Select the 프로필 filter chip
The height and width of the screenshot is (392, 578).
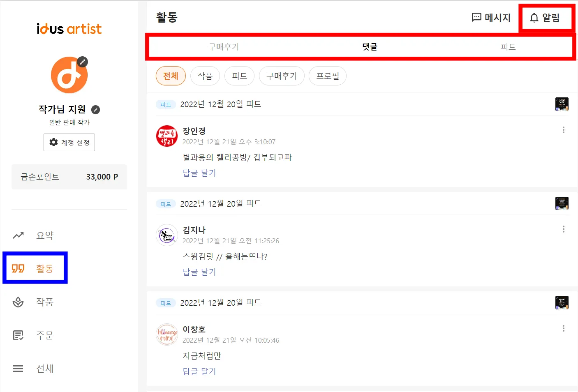click(x=328, y=76)
